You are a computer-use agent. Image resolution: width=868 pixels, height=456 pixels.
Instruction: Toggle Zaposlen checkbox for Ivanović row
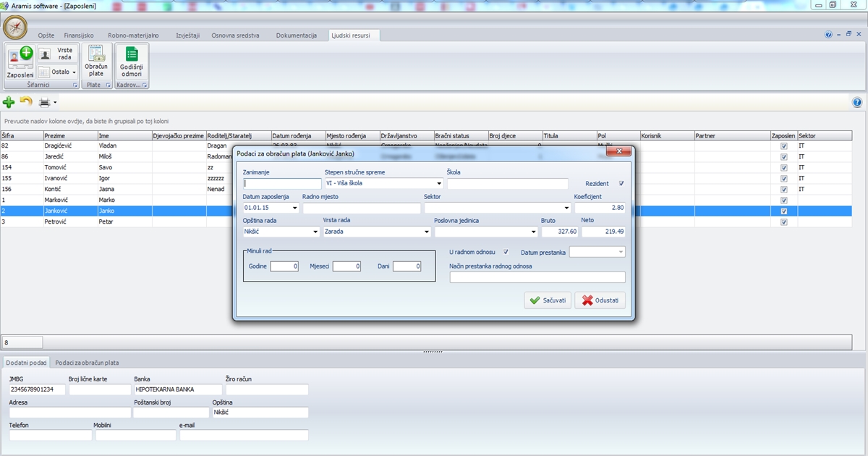point(783,178)
